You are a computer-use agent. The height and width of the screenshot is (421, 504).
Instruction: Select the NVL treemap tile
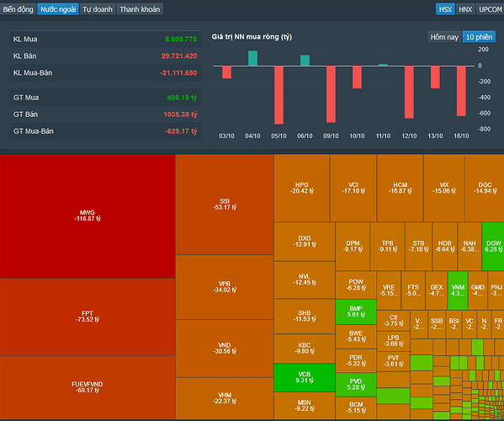(x=305, y=280)
